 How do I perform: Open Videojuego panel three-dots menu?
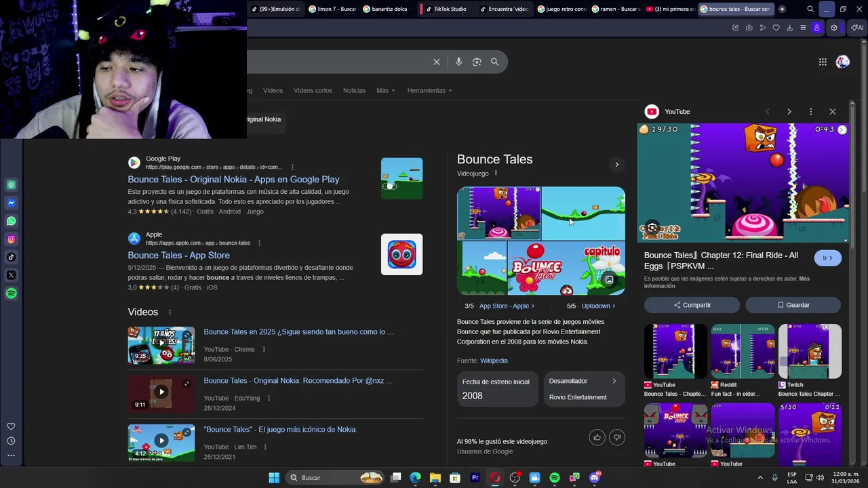[496, 174]
